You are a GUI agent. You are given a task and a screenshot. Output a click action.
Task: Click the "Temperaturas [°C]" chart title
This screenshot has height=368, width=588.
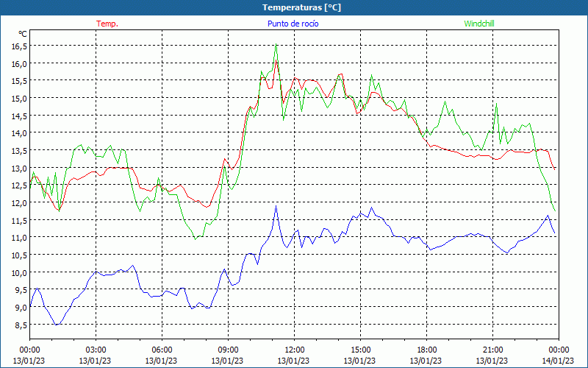[x=301, y=7]
